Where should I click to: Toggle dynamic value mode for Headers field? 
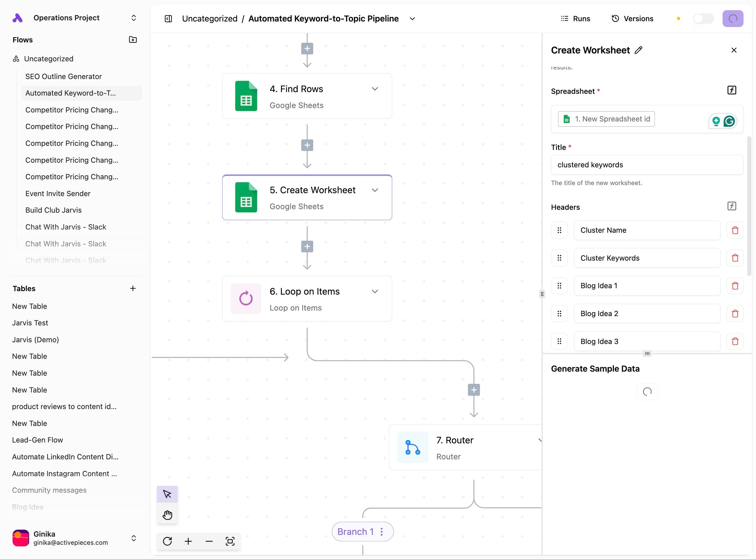click(x=732, y=206)
